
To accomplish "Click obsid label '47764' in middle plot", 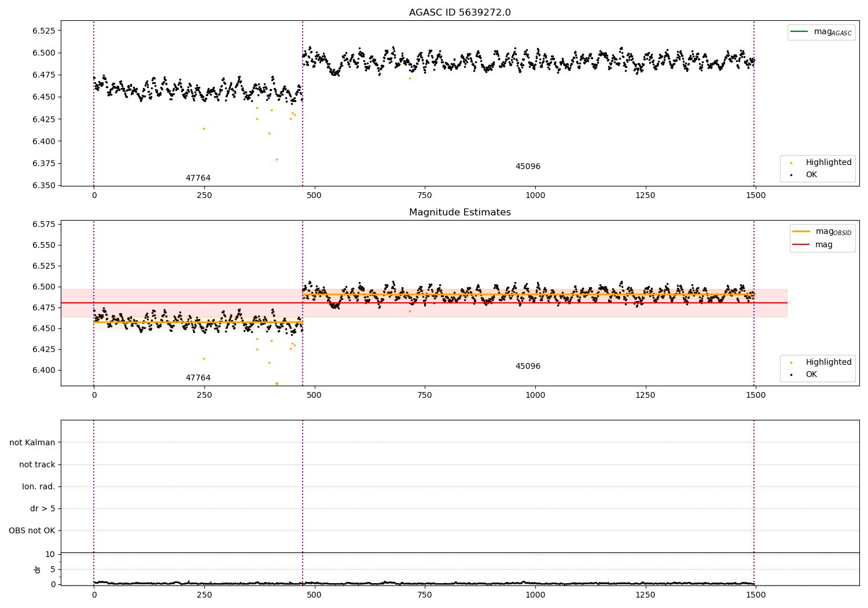I will [x=198, y=378].
